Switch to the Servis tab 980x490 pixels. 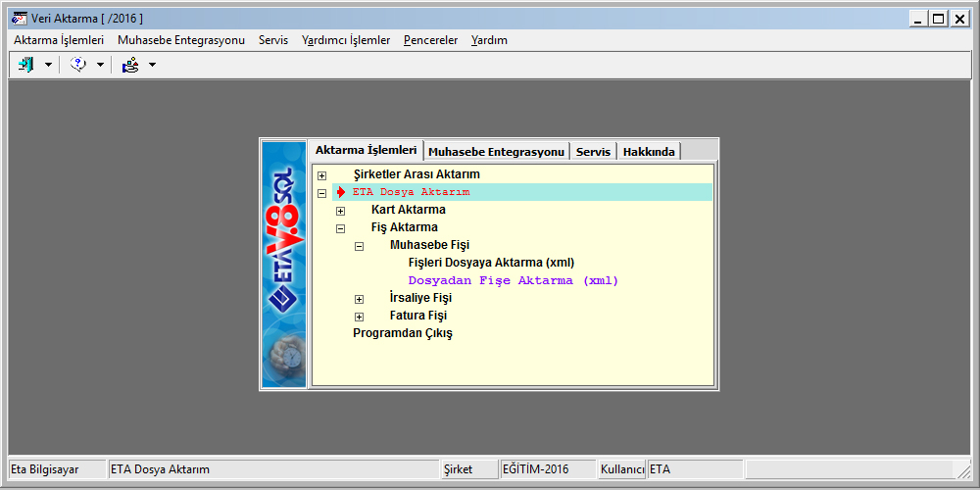pos(593,152)
